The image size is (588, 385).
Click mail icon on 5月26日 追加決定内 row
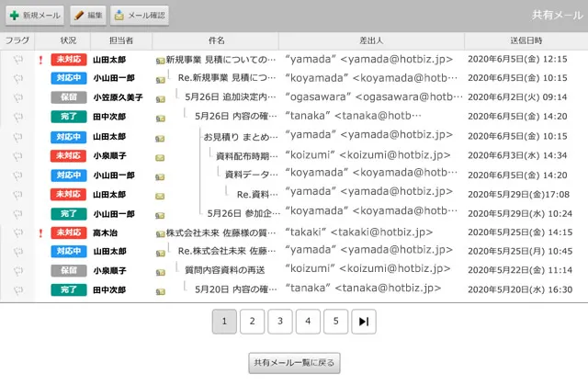[160, 99]
